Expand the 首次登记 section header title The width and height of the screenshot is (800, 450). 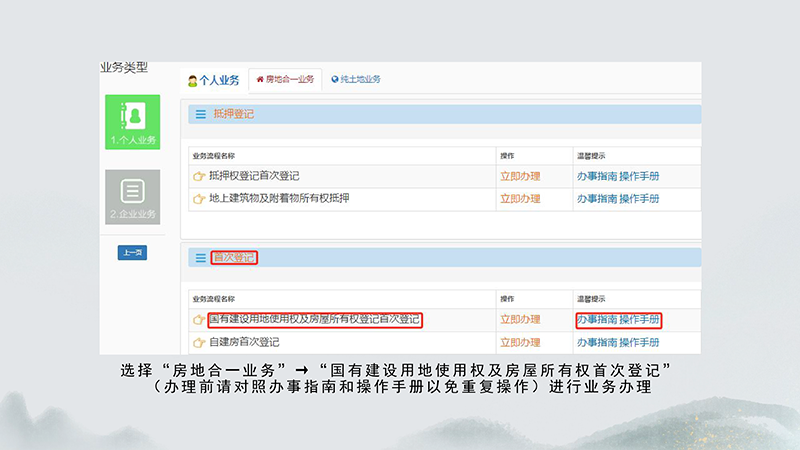click(x=234, y=258)
